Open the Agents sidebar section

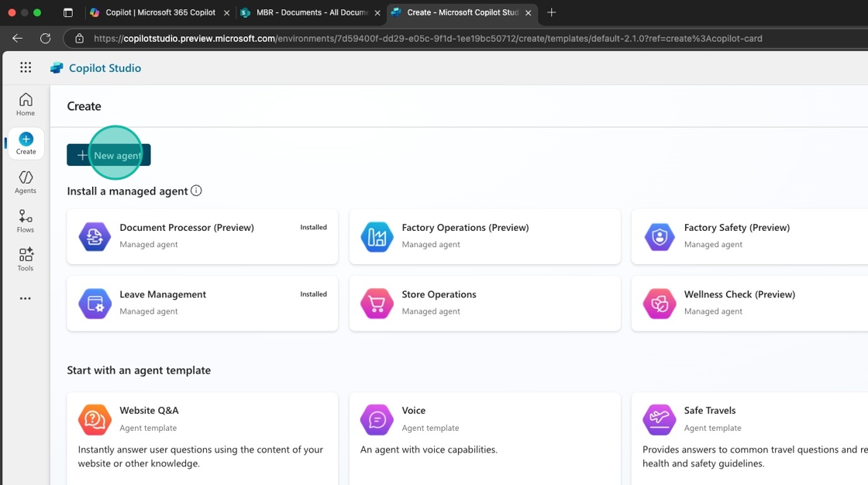[x=26, y=182]
